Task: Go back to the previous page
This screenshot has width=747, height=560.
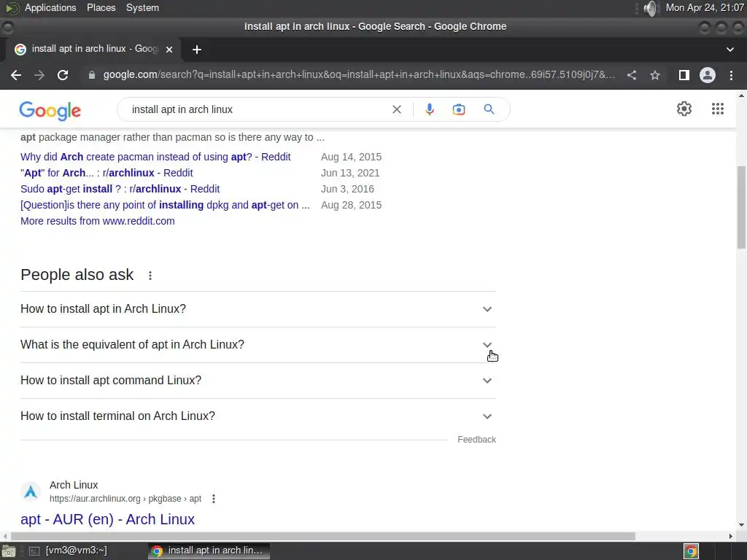Action: (16, 75)
